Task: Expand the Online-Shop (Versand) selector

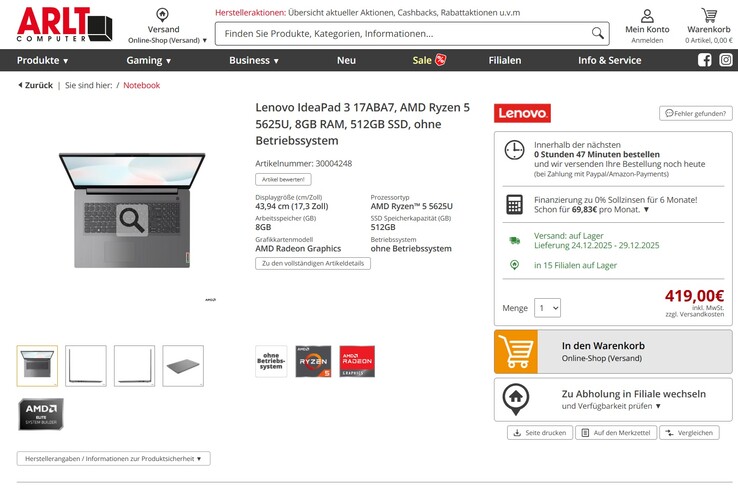Action: (168, 40)
